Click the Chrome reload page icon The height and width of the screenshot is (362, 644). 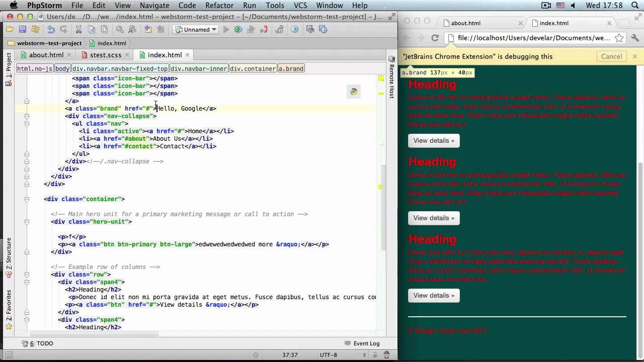tap(435, 38)
